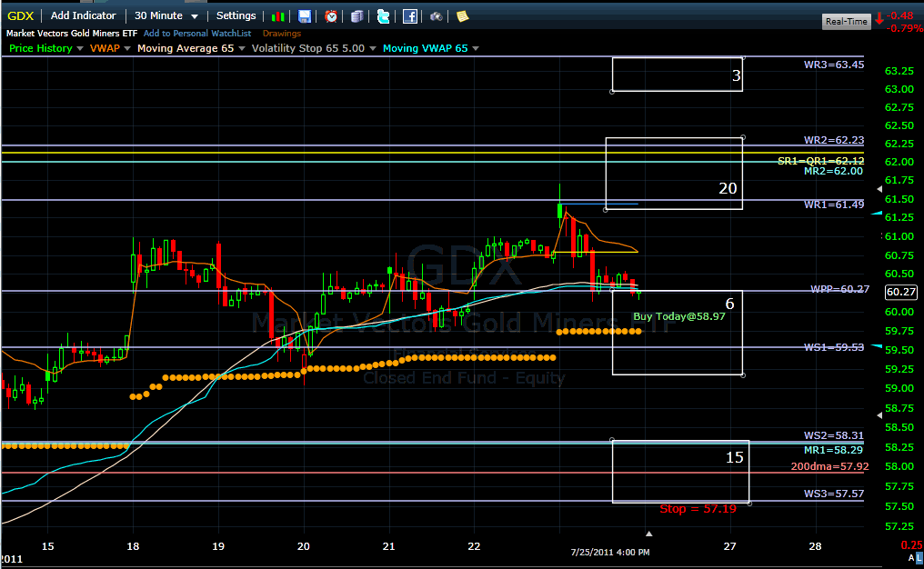Click date label 22 on time axis
Image resolution: width=924 pixels, height=569 pixels.
tap(474, 546)
